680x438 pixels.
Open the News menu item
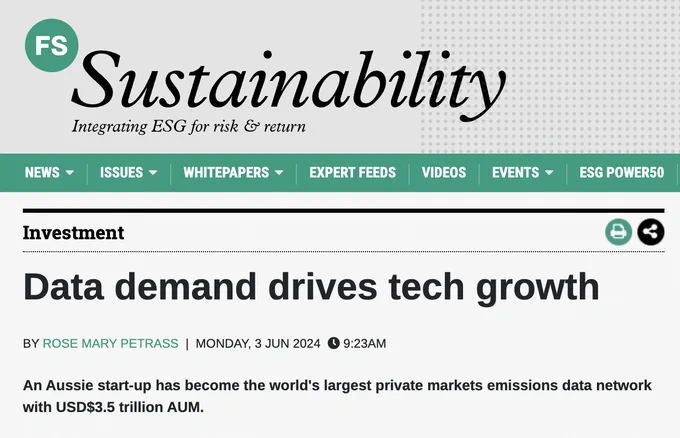42,173
